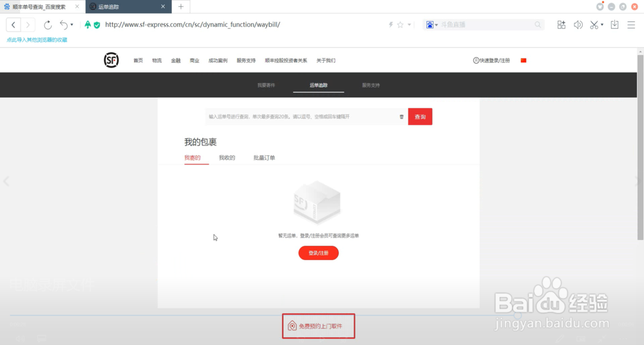Reload the page with the refresh icon
Viewport: 644px width, 345px height.
point(48,25)
